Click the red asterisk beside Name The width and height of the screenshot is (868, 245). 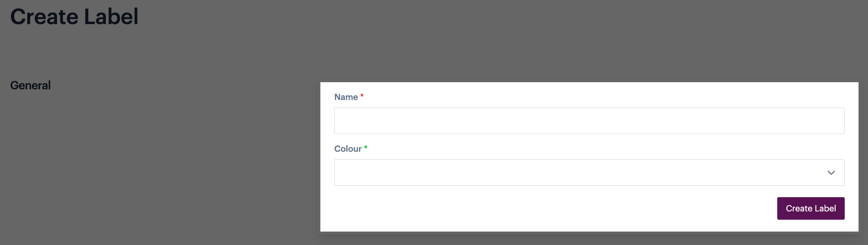(x=362, y=96)
